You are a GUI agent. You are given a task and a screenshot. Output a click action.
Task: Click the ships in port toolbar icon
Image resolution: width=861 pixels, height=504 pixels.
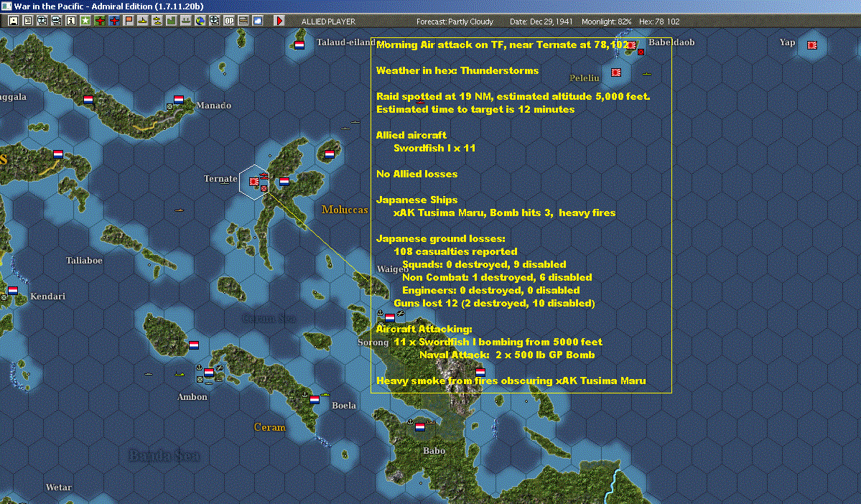[185, 21]
